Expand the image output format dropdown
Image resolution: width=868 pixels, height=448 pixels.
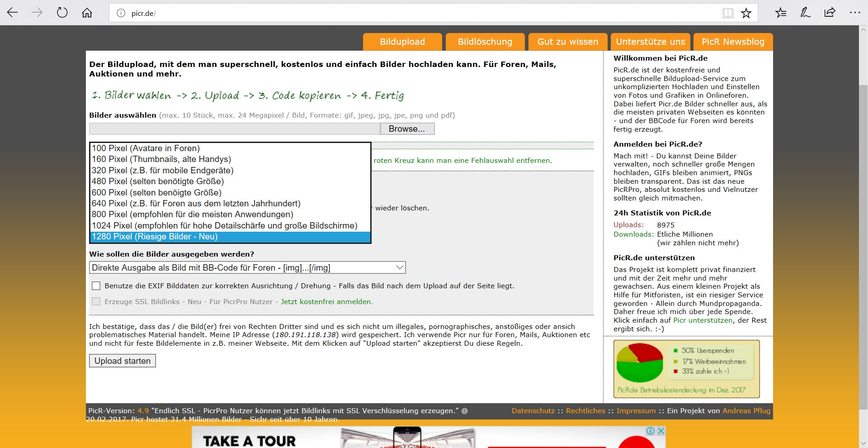(247, 267)
